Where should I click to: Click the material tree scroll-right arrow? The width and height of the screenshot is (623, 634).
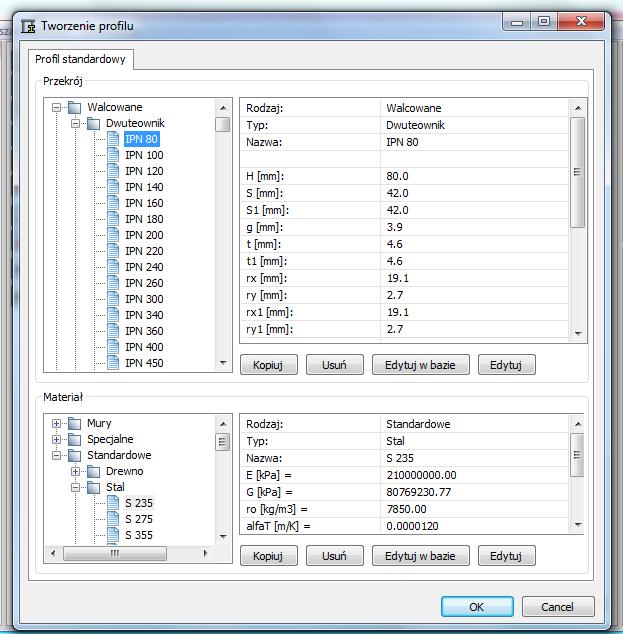coord(205,553)
